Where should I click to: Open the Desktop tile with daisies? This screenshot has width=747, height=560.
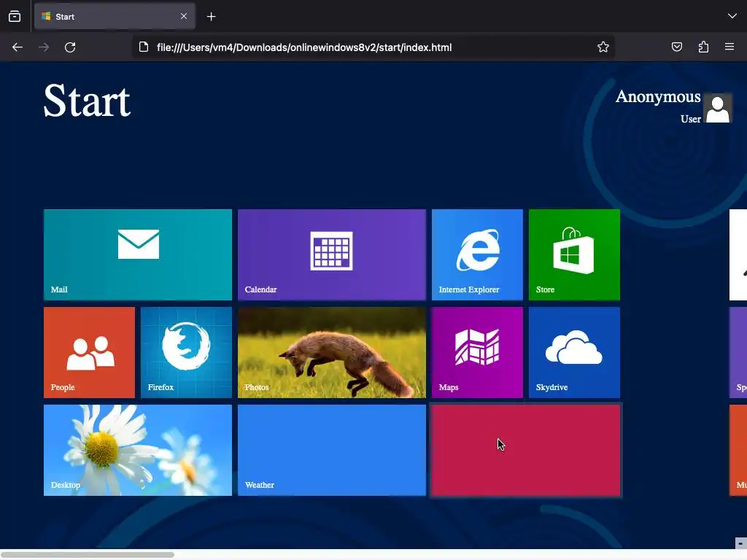tap(138, 450)
